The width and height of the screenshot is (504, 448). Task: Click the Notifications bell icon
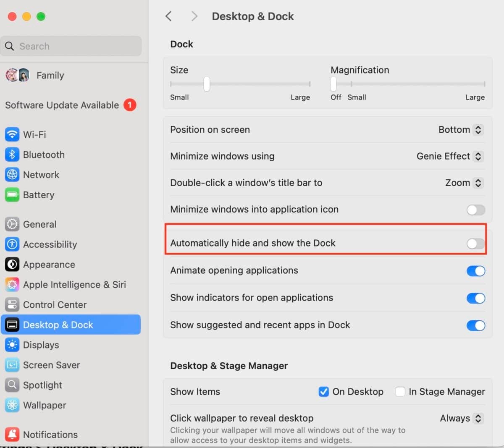[12, 435]
